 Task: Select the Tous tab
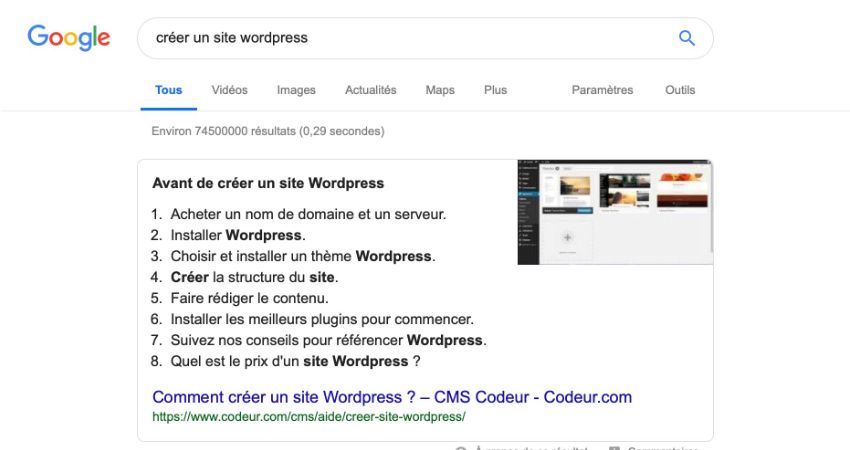(168, 90)
